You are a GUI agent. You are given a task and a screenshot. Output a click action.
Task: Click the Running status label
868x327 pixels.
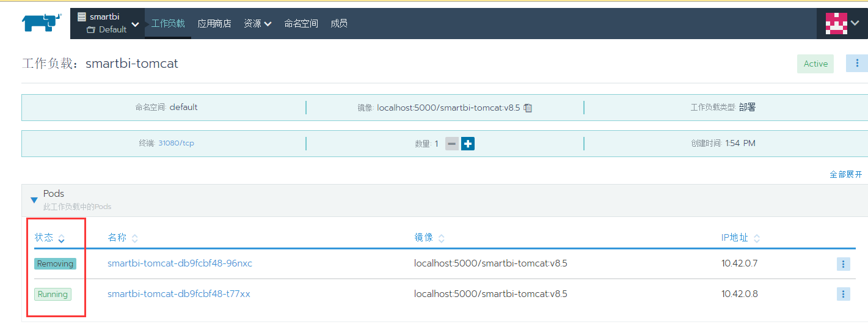point(53,295)
